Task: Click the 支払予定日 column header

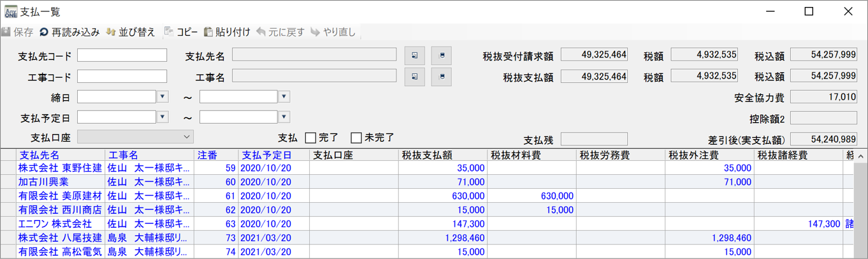Action: pos(267,155)
